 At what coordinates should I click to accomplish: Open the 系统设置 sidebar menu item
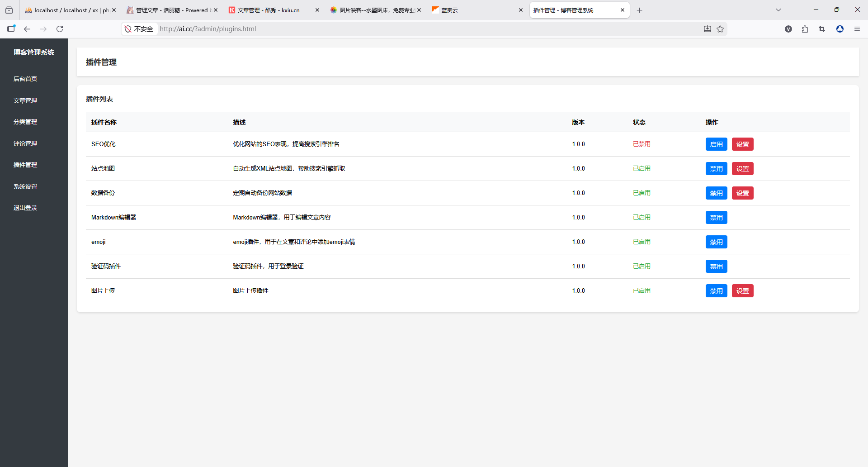25,186
